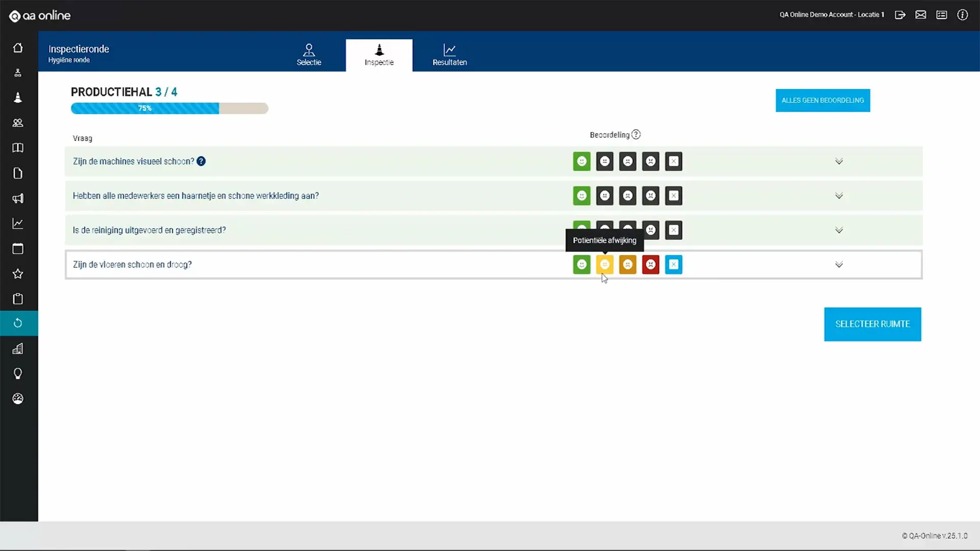The width and height of the screenshot is (980, 551).
Task: Rate machines question with green smiley
Action: coord(582,161)
